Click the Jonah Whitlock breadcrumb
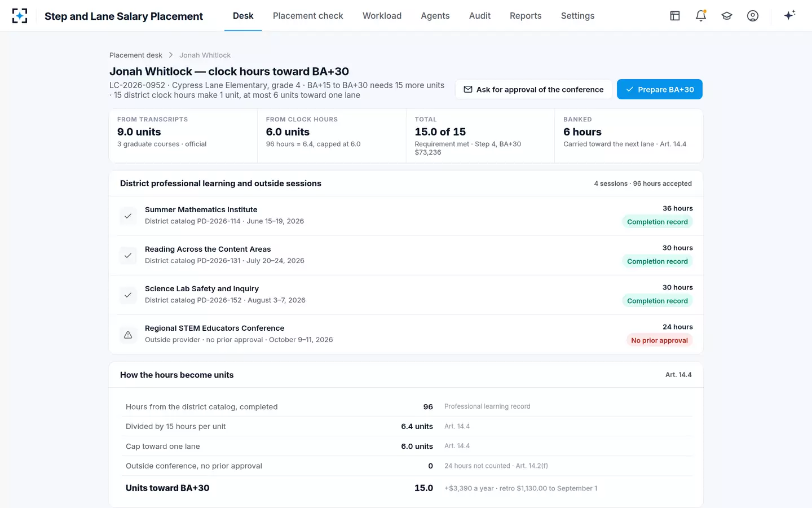Viewport: 812px width, 508px height. tap(205, 55)
